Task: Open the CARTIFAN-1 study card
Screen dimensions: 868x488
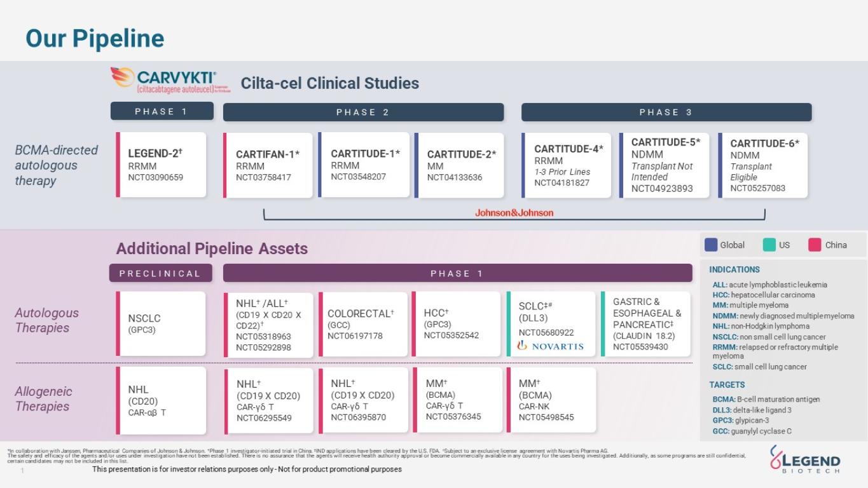Action: tap(268, 165)
